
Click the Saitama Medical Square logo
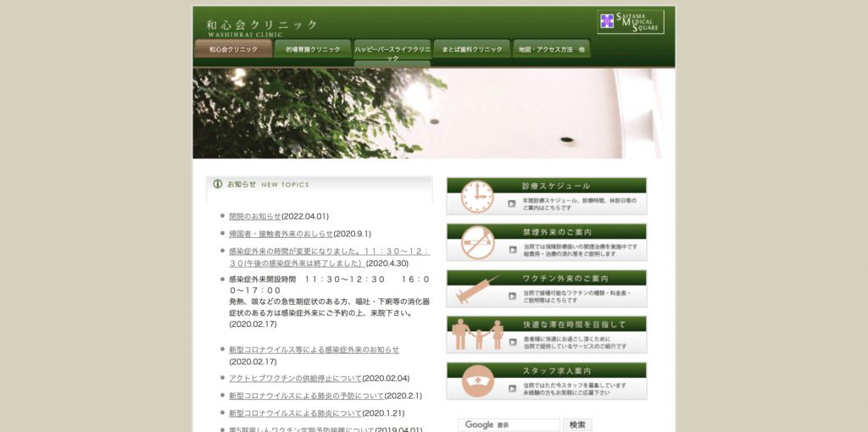[631, 22]
